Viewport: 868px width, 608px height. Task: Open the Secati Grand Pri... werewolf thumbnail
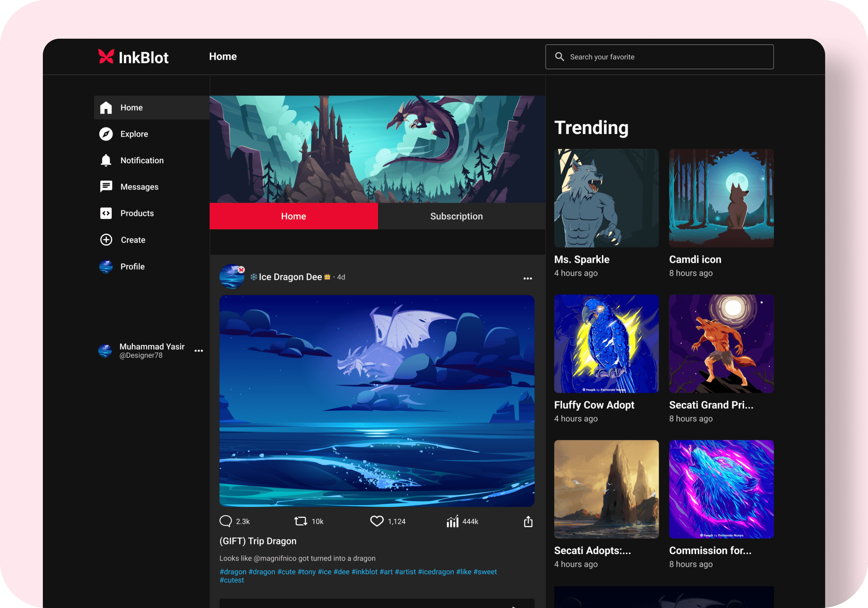tap(721, 344)
